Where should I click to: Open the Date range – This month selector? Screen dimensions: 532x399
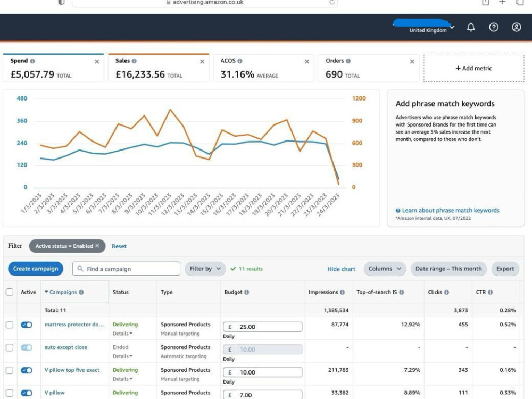[x=448, y=269]
